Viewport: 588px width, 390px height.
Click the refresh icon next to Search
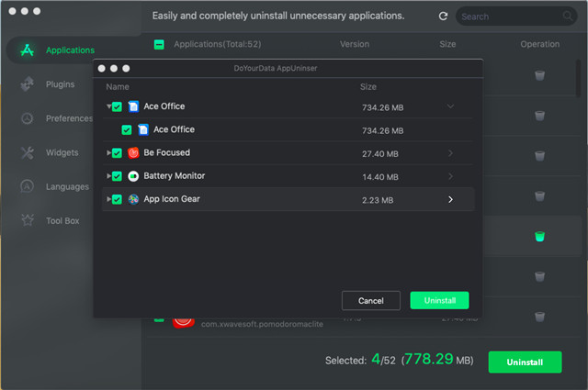coord(443,17)
